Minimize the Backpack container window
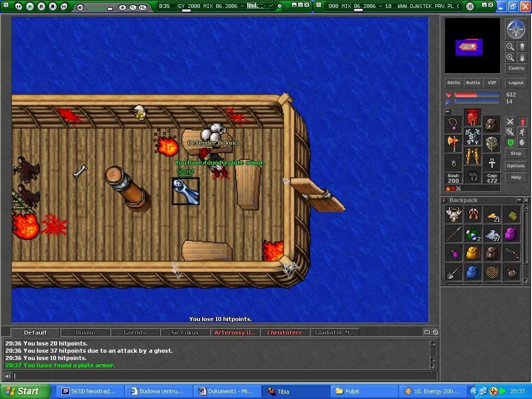 click(x=519, y=200)
